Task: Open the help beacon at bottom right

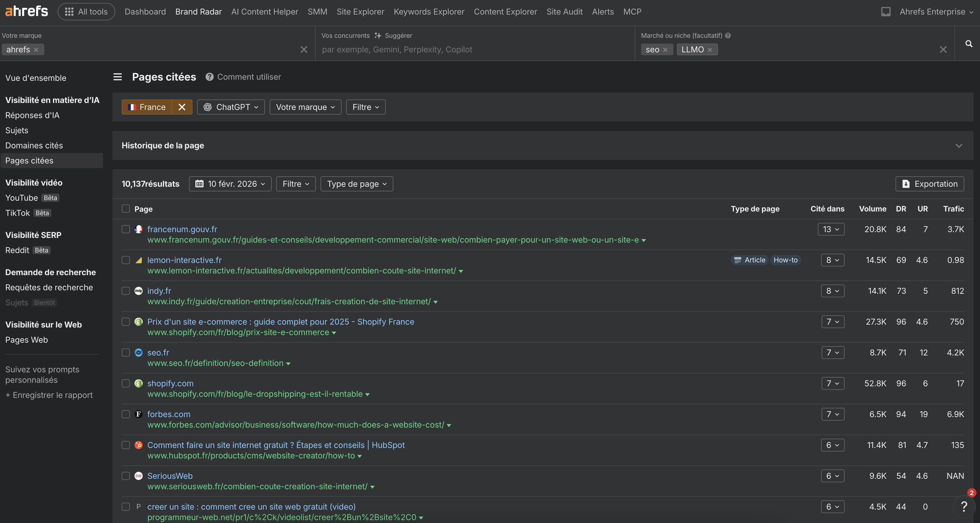Action: [x=964, y=507]
